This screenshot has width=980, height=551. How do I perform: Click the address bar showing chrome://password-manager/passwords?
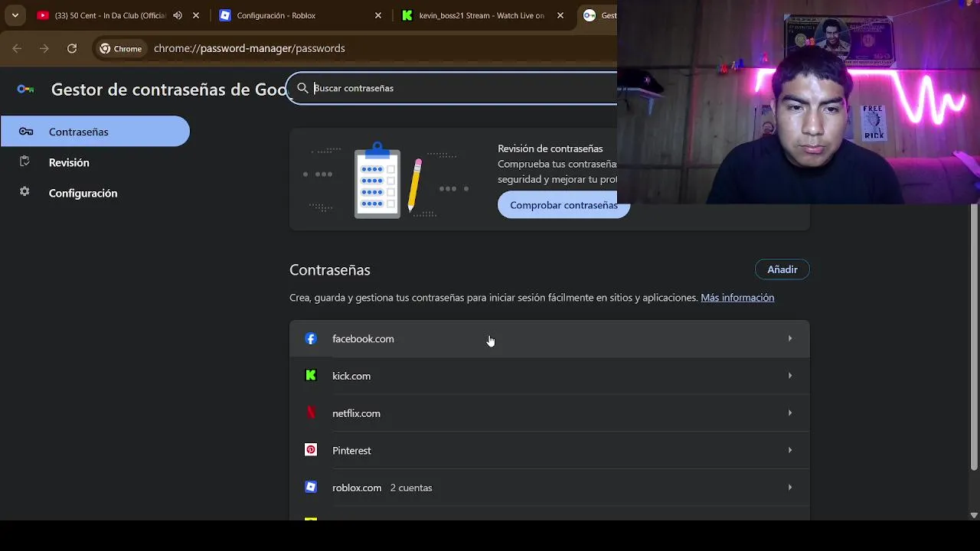point(250,48)
